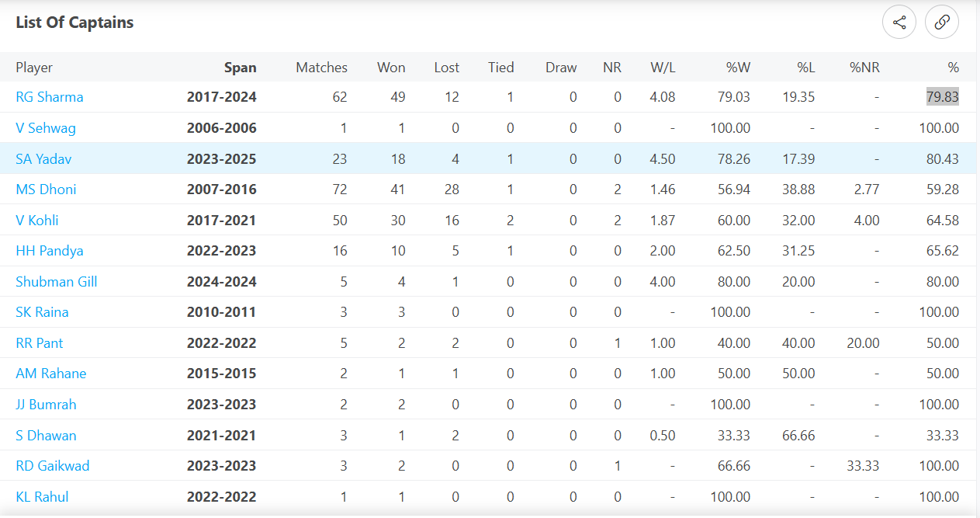Click 72 matches in MS Dhoni row
Screen dimensions: 980x518
tap(340, 189)
